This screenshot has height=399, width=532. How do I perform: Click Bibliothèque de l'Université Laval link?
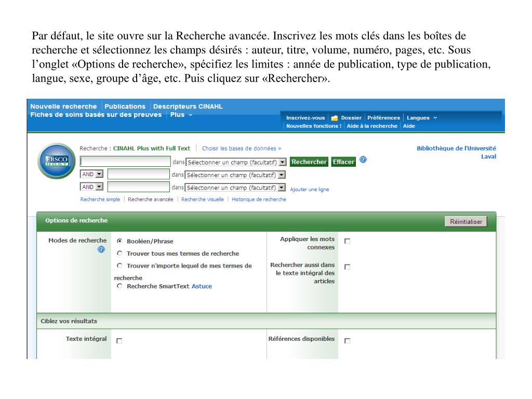click(x=456, y=152)
